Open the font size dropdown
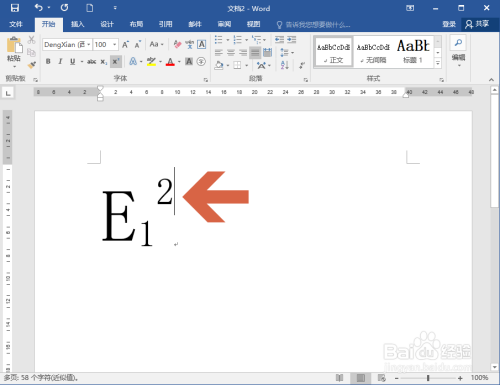Viewport: 500px width, 385px height. 114,44
